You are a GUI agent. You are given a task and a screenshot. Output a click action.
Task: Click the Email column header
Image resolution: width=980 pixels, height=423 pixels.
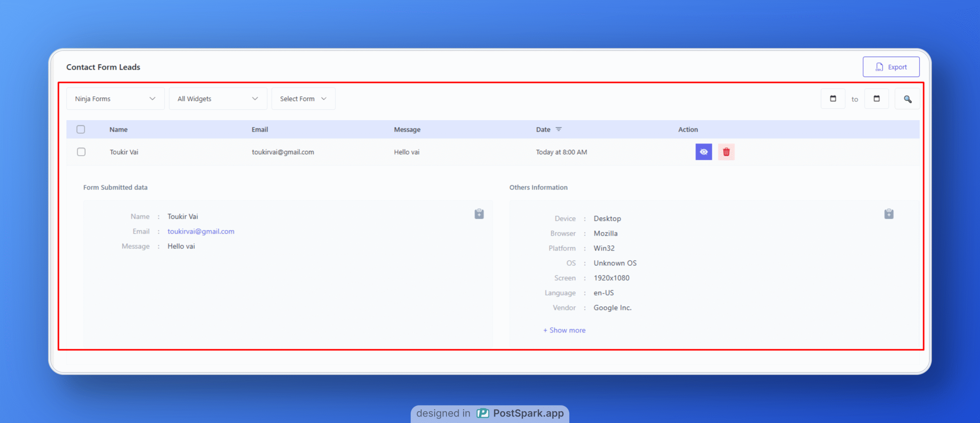(260, 130)
